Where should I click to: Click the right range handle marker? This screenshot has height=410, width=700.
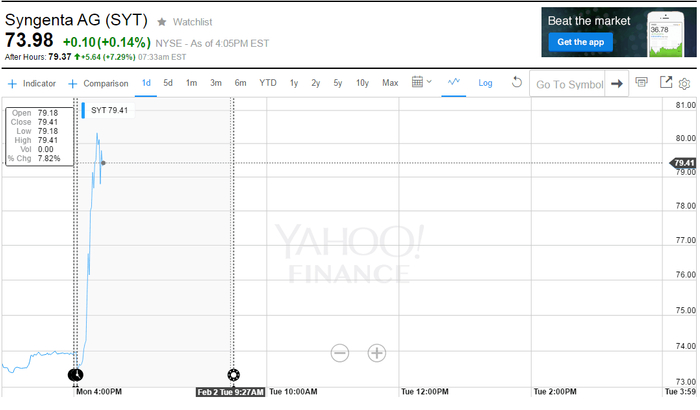click(x=233, y=375)
